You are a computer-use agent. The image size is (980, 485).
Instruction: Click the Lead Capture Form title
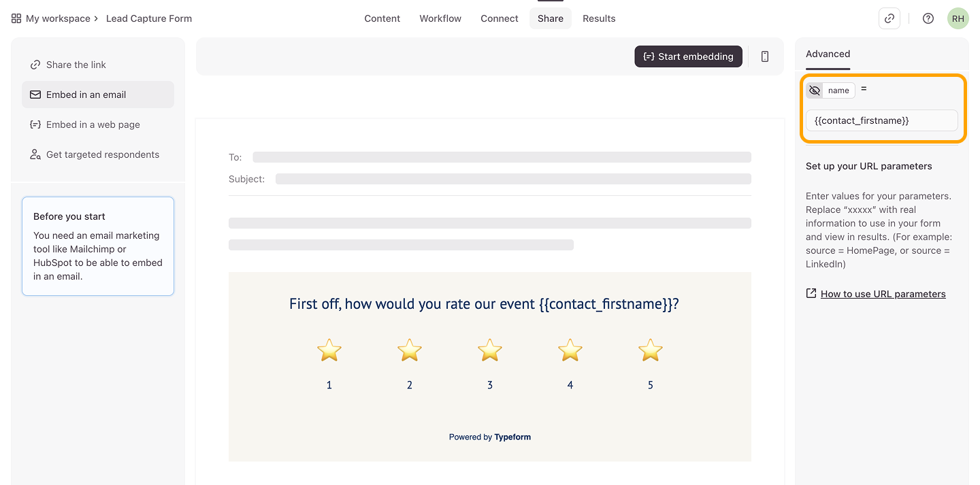149,18
